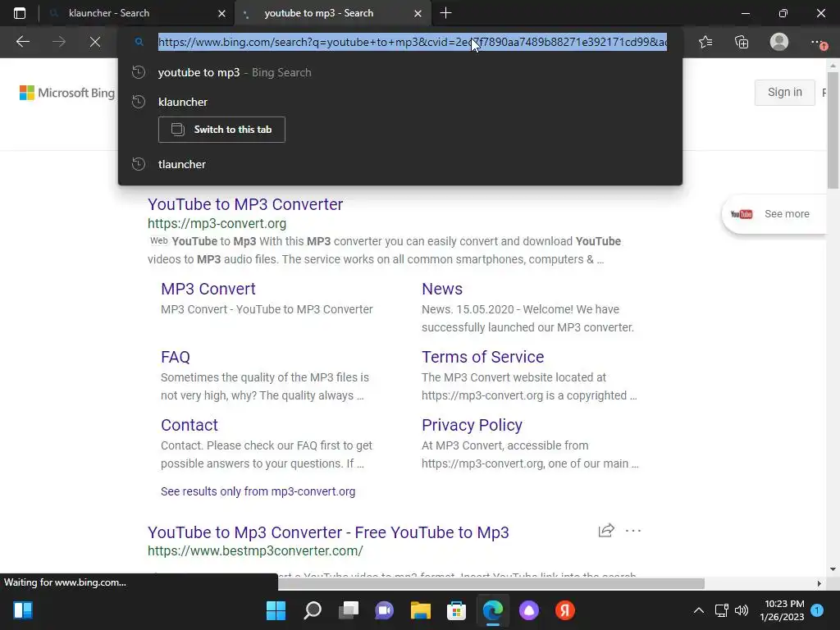
Task: Open the browser profile avatar
Action: (x=779, y=42)
